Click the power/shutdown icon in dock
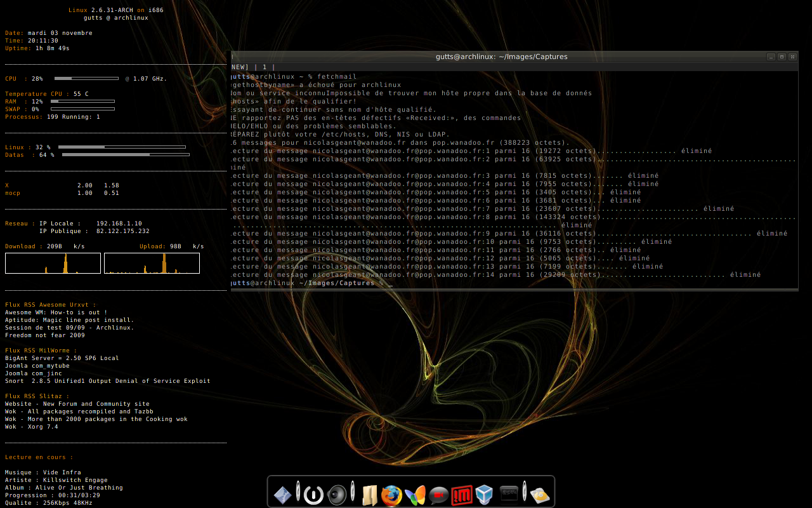The height and width of the screenshot is (508, 812). pyautogui.click(x=313, y=495)
